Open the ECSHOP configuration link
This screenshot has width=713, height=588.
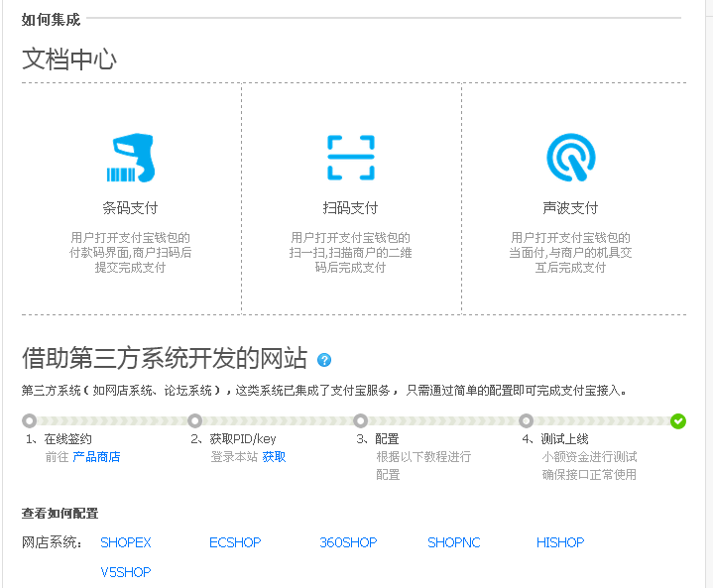(235, 542)
